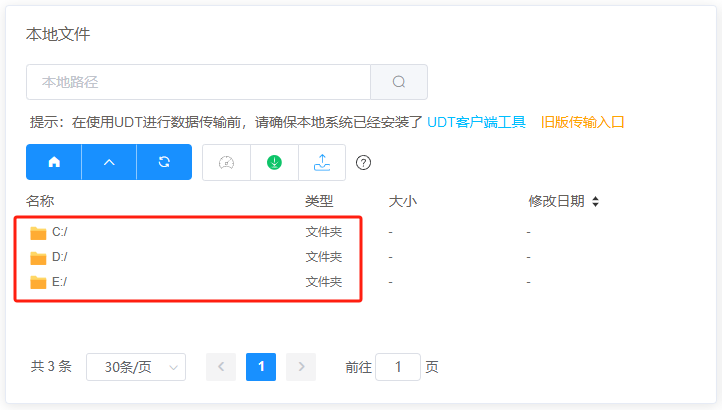Sort by 修改日期 using sort arrows

(595, 201)
